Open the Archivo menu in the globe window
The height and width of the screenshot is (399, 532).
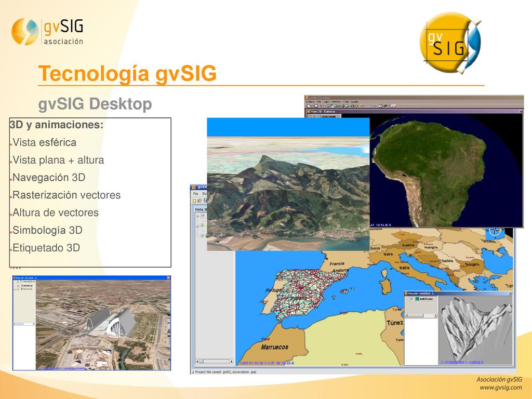tap(310, 102)
